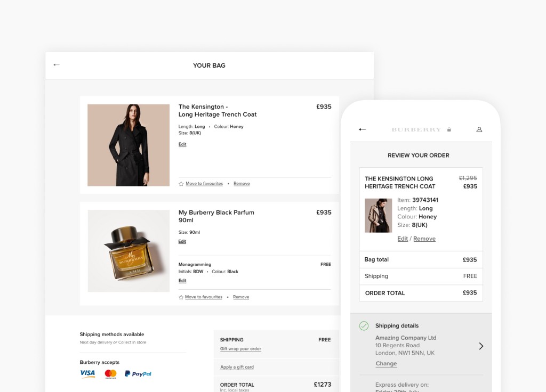This screenshot has width=546, height=392.
Task: Edit the Kensington Trench Coat options
Action: [182, 144]
